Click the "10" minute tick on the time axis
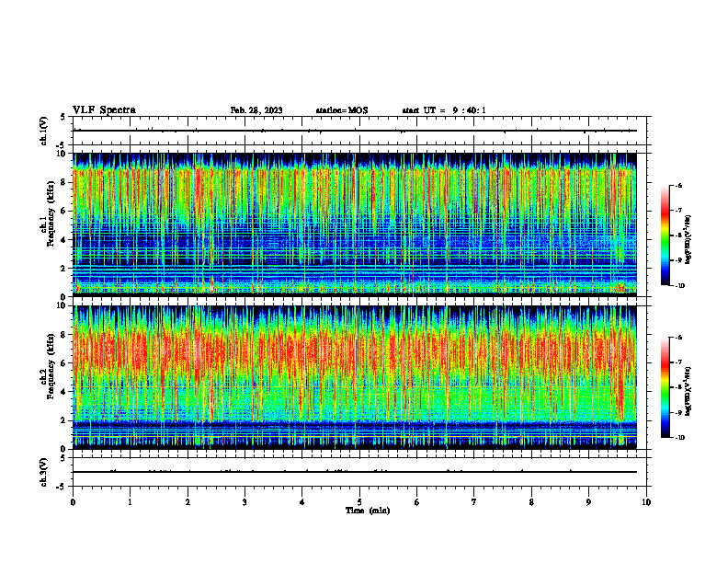728x563 pixels. pos(646,502)
